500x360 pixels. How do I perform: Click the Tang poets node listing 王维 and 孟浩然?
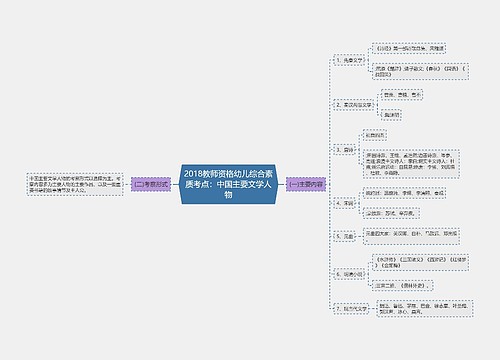point(411,164)
